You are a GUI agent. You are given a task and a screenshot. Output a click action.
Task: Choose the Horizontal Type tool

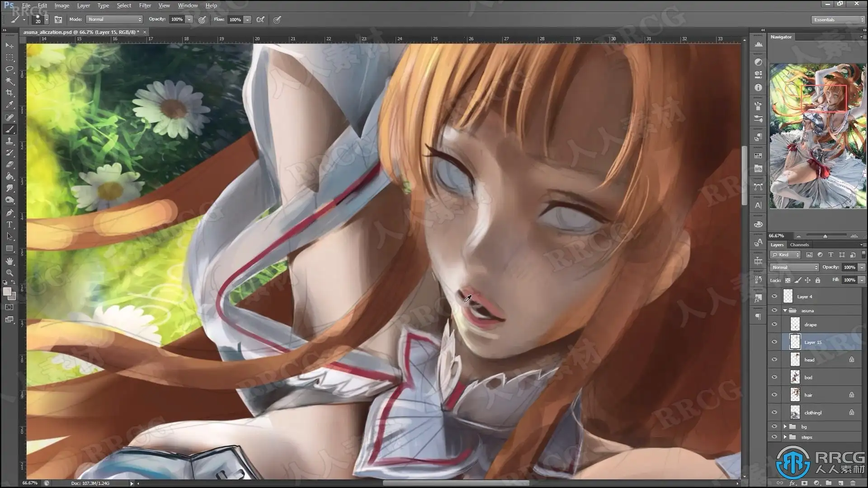coord(9,225)
